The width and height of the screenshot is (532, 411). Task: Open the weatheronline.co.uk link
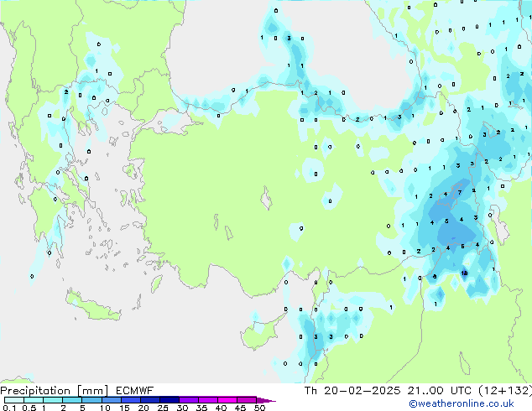pos(462,403)
